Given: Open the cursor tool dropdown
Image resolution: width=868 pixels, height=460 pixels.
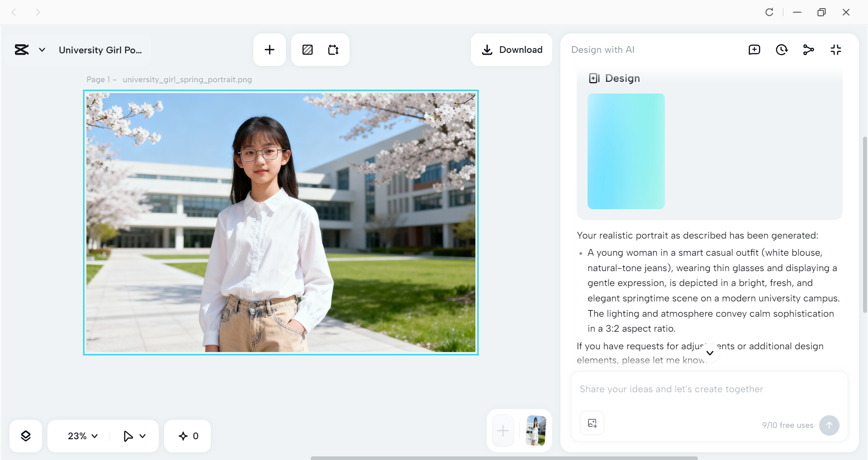Looking at the screenshot, I should pyautogui.click(x=134, y=436).
